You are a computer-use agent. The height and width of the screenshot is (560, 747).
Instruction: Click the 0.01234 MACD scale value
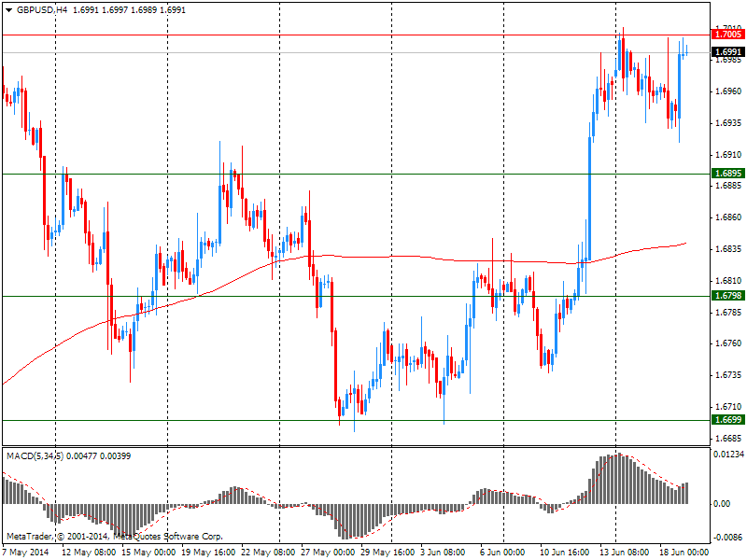point(728,455)
